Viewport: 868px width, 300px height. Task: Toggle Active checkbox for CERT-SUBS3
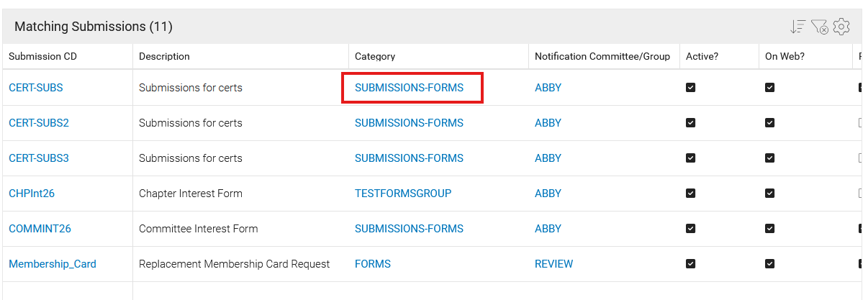691,158
